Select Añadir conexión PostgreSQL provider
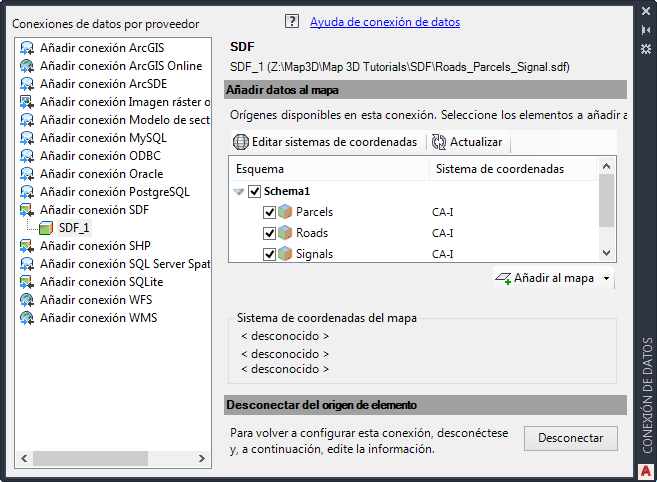657x482 pixels. pyautogui.click(x=114, y=192)
